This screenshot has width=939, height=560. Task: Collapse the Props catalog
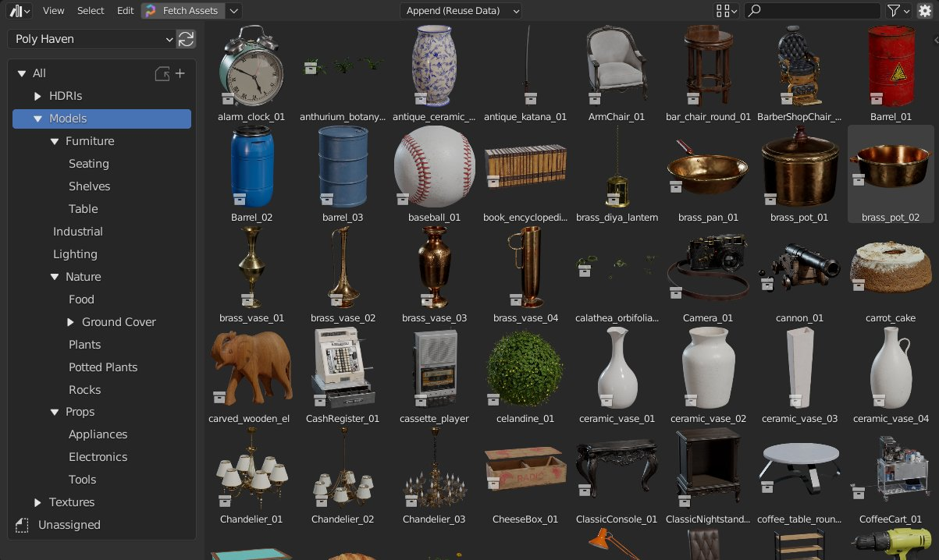click(x=55, y=412)
